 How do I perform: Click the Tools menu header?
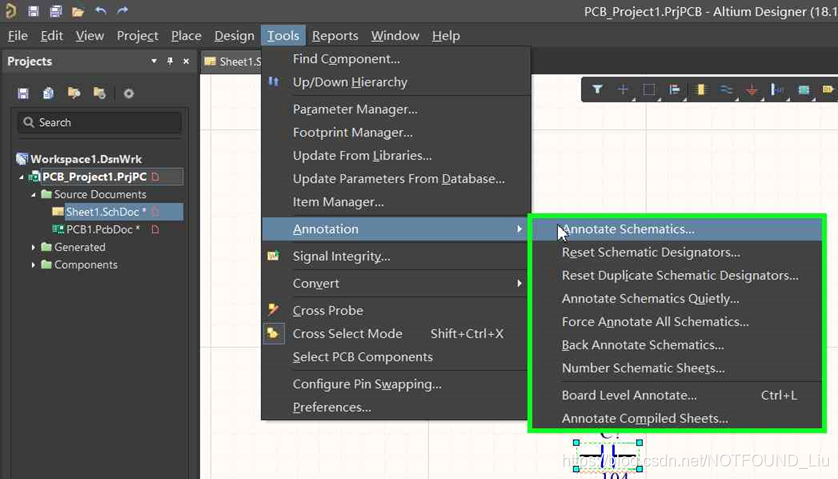(283, 36)
